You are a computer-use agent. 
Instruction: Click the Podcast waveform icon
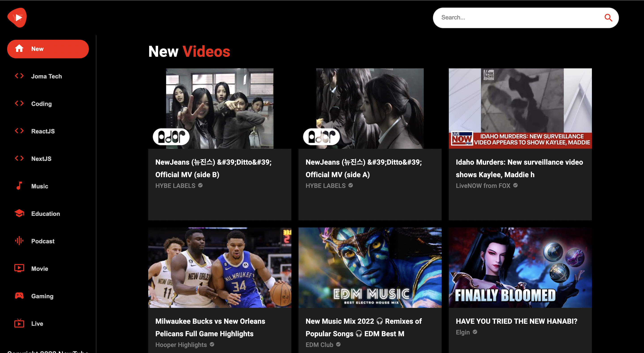[x=19, y=241]
